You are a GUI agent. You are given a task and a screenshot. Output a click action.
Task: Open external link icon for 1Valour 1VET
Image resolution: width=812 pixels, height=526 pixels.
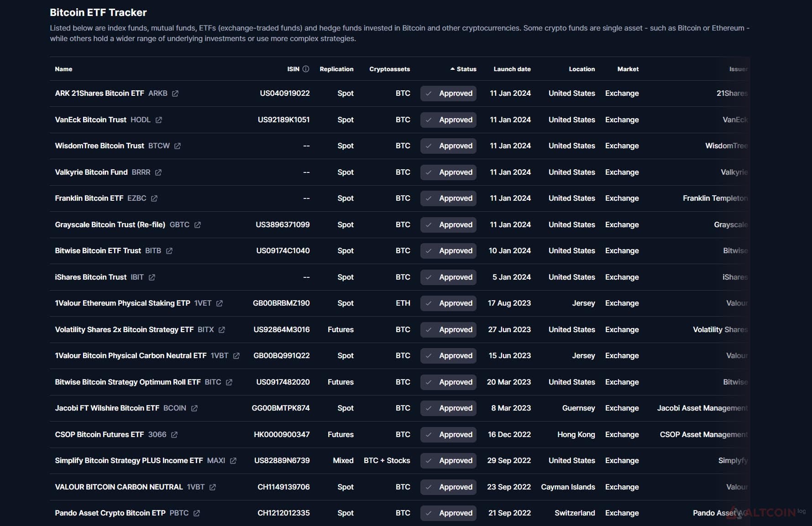(x=220, y=303)
